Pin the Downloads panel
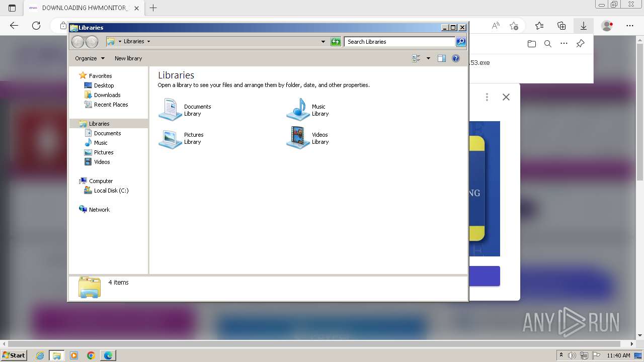This screenshot has height=362, width=644. coord(580,44)
